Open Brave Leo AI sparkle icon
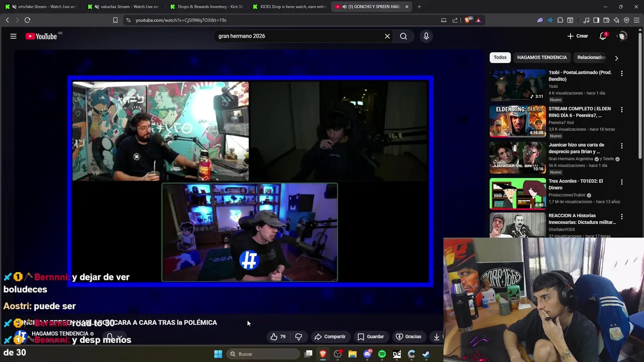 (616, 20)
